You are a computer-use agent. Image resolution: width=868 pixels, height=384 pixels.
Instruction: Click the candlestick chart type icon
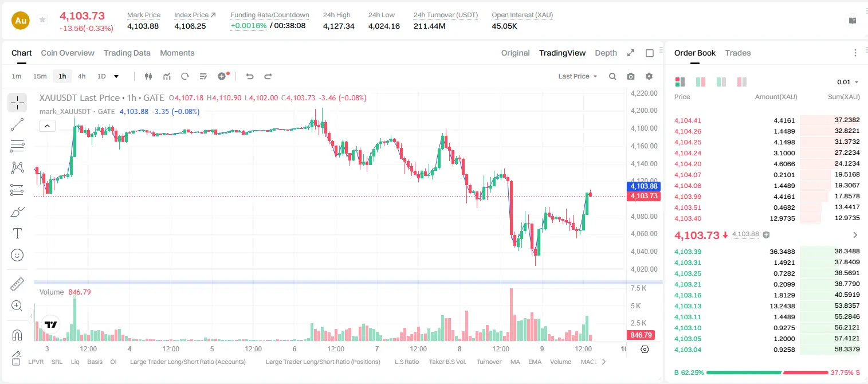point(148,76)
